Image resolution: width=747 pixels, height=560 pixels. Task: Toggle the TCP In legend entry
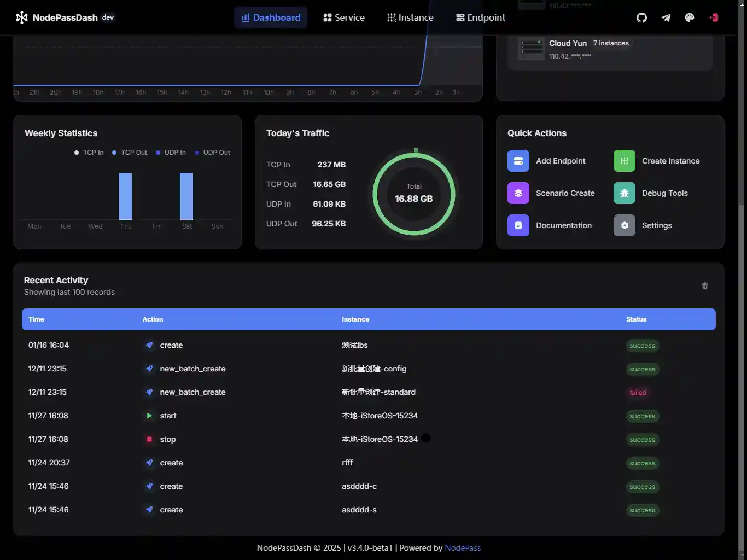89,153
